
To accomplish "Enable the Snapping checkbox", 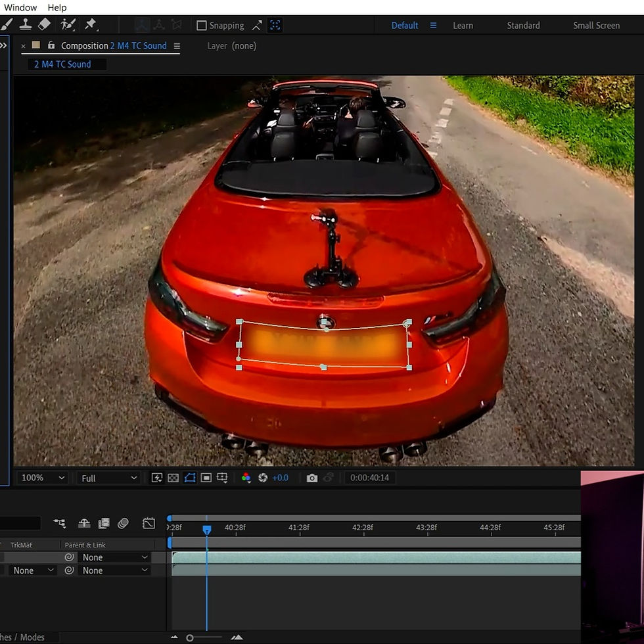I will pyautogui.click(x=201, y=25).
